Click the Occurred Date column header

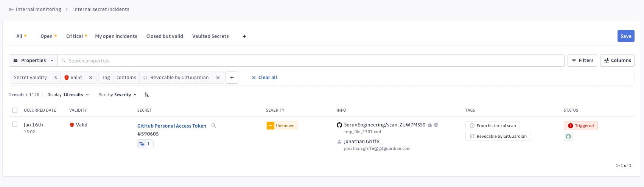tap(40, 110)
